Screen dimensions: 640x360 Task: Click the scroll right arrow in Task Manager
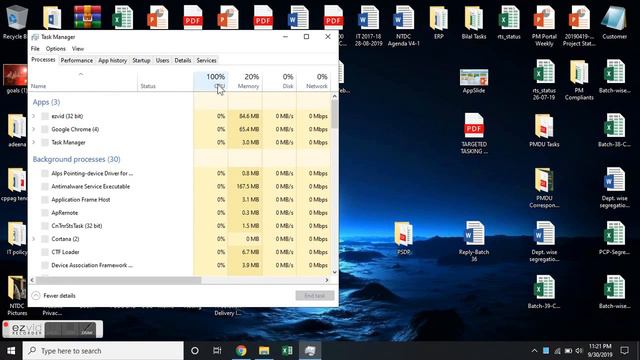pyautogui.click(x=327, y=280)
